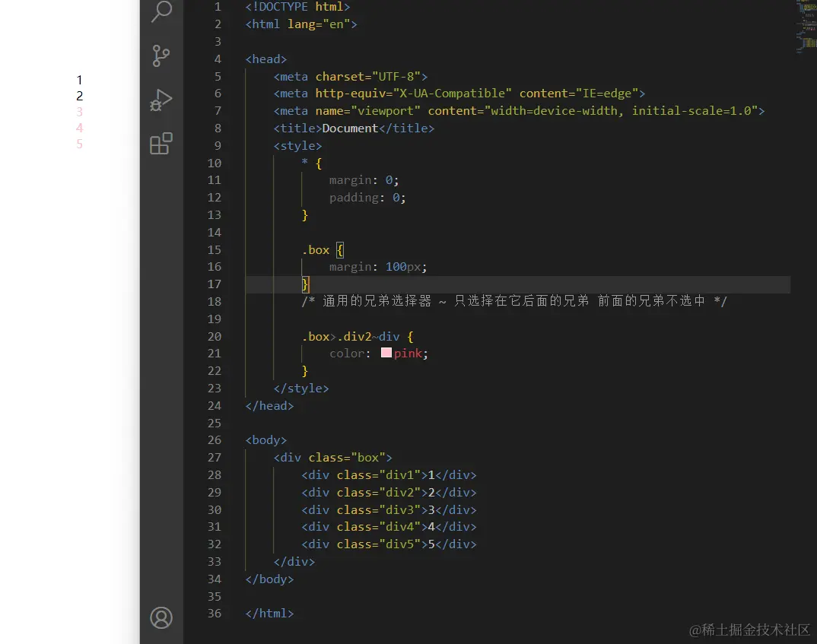Click the closing brace on line 17
The width and height of the screenshot is (817, 644).
[x=305, y=284]
